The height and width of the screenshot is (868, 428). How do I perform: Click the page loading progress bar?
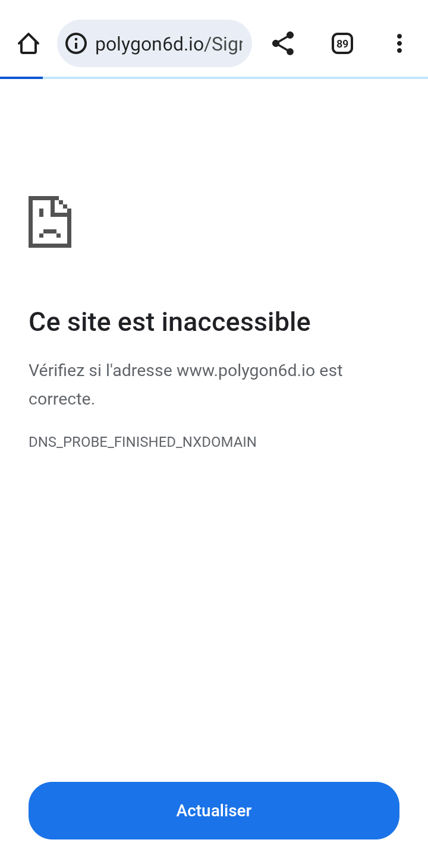click(214, 78)
